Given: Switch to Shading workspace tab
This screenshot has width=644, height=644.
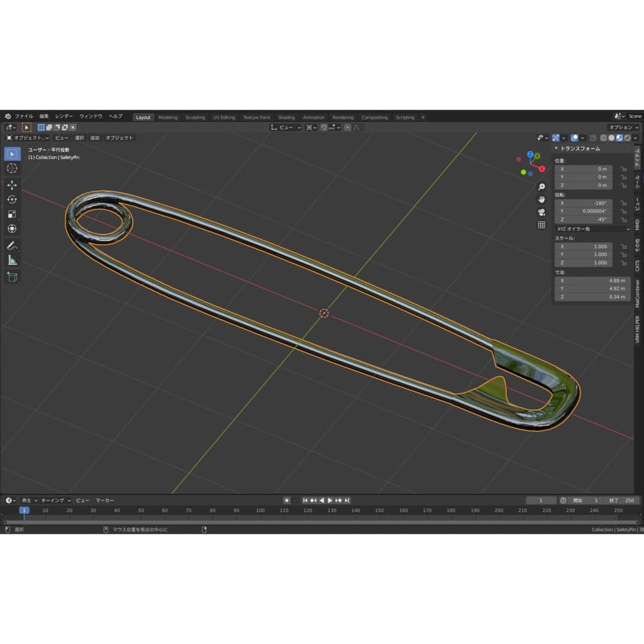Looking at the screenshot, I should point(286,118).
